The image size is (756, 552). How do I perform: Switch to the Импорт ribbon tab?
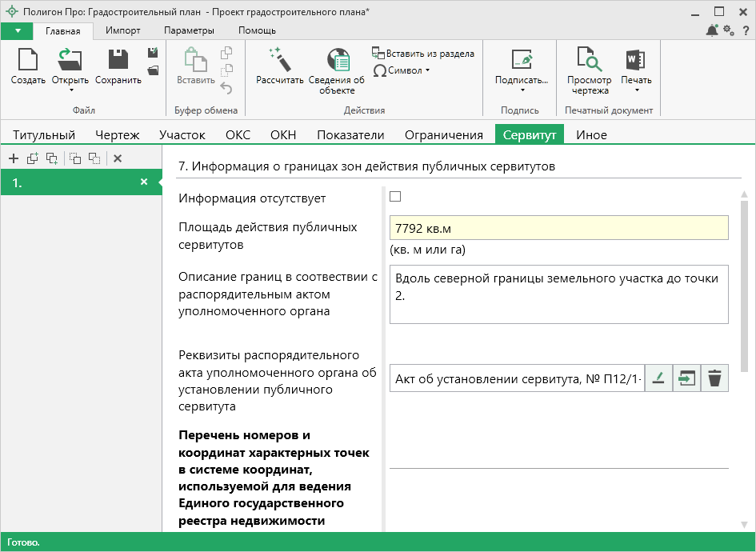pos(122,30)
